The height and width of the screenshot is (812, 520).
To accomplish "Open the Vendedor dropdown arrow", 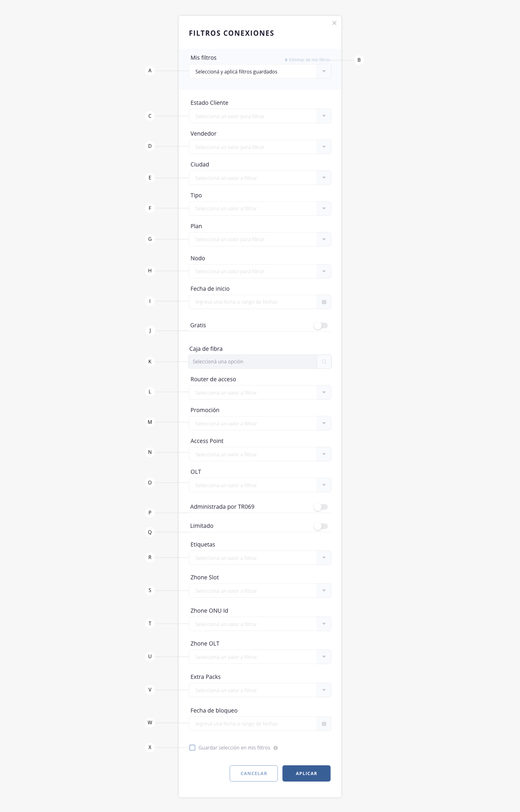I will tap(324, 147).
